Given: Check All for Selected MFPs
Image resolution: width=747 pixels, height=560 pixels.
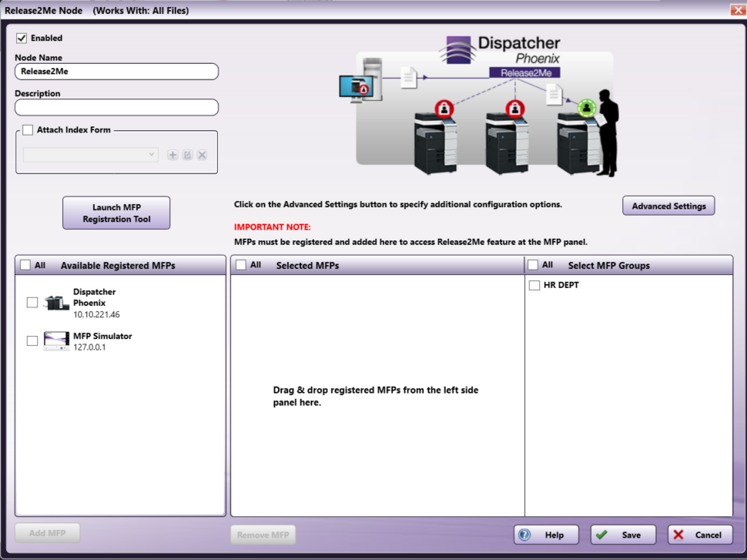Looking at the screenshot, I should pos(241,265).
